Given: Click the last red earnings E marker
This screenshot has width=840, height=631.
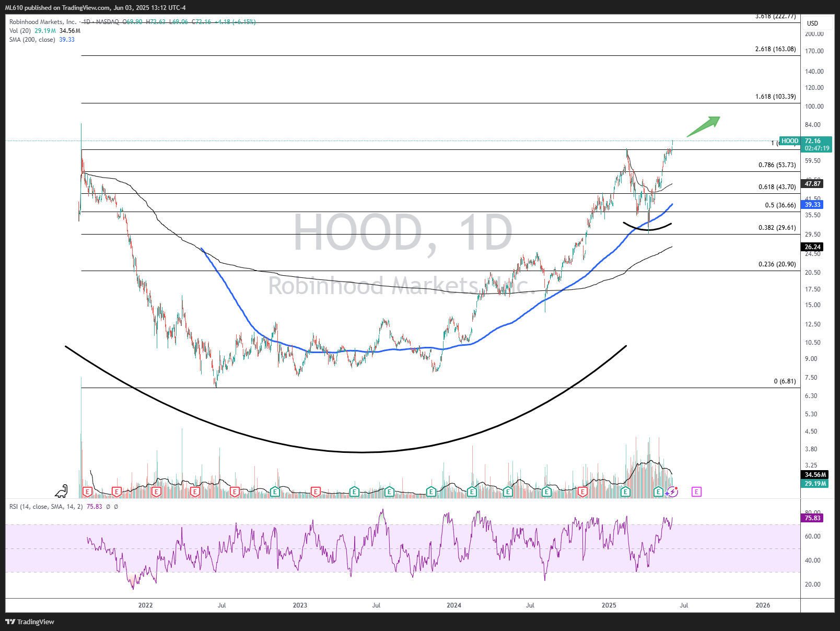Looking at the screenshot, I should coord(582,492).
